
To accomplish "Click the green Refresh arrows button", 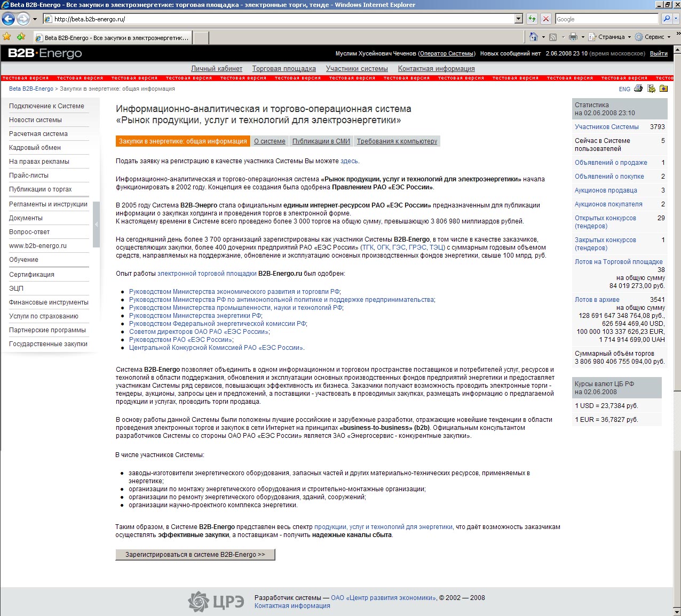I will tap(532, 19).
